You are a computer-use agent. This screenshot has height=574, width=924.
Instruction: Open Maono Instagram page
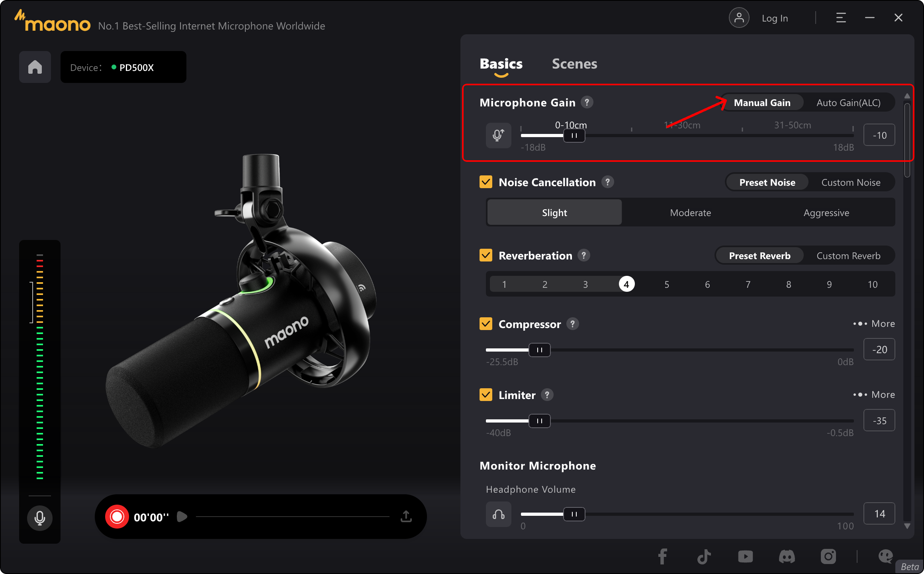[x=828, y=556]
